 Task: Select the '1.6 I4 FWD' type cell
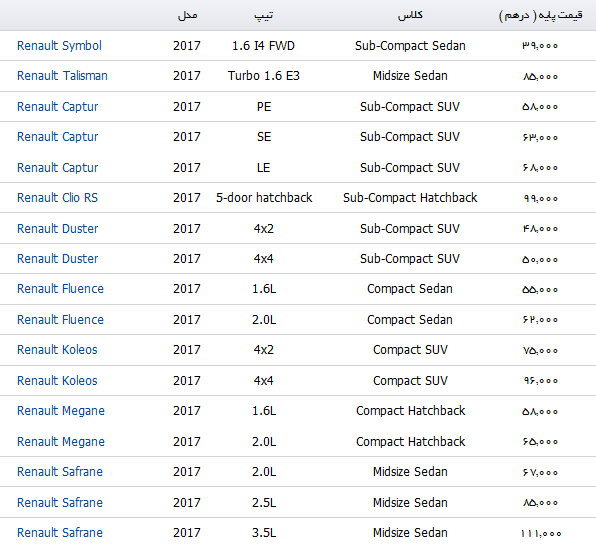coord(263,46)
